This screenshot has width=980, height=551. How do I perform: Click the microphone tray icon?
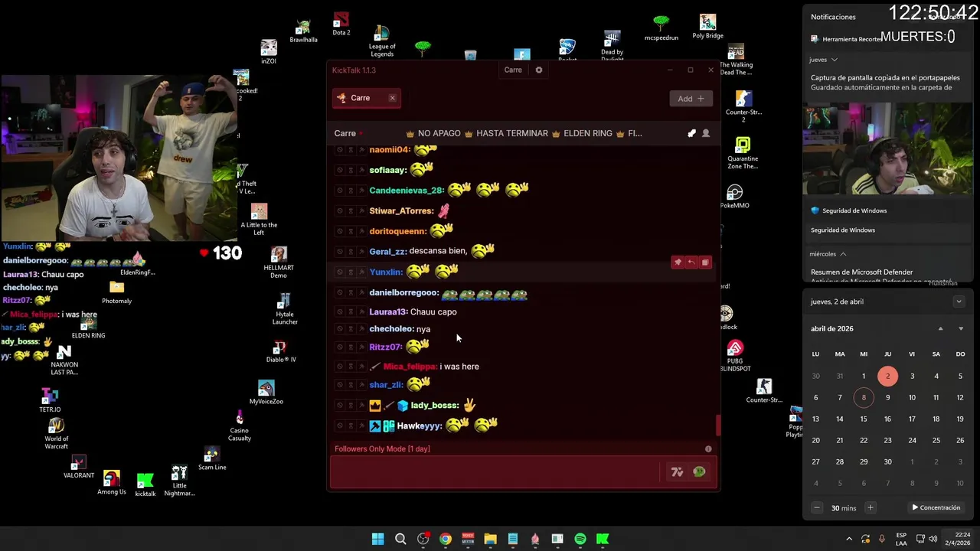pyautogui.click(x=882, y=539)
